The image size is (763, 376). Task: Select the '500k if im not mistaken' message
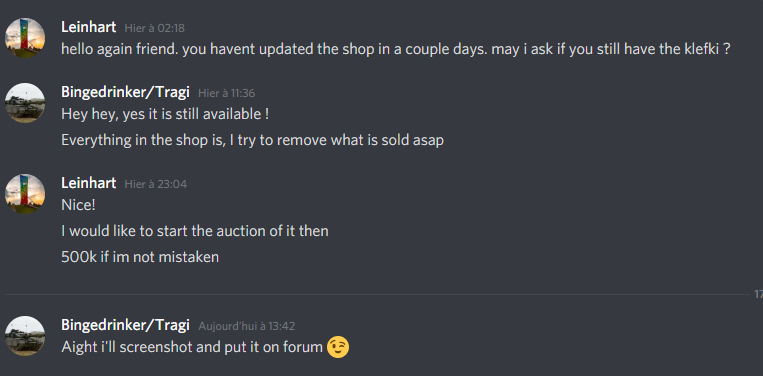tap(140, 257)
